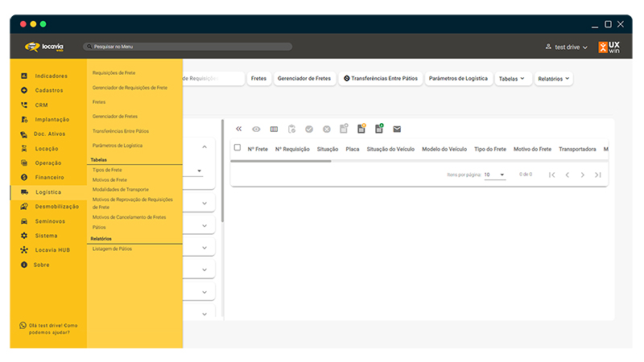This screenshot has height=362, width=644.
Task: Click the eye view icon in toolbar
Action: [x=256, y=130]
